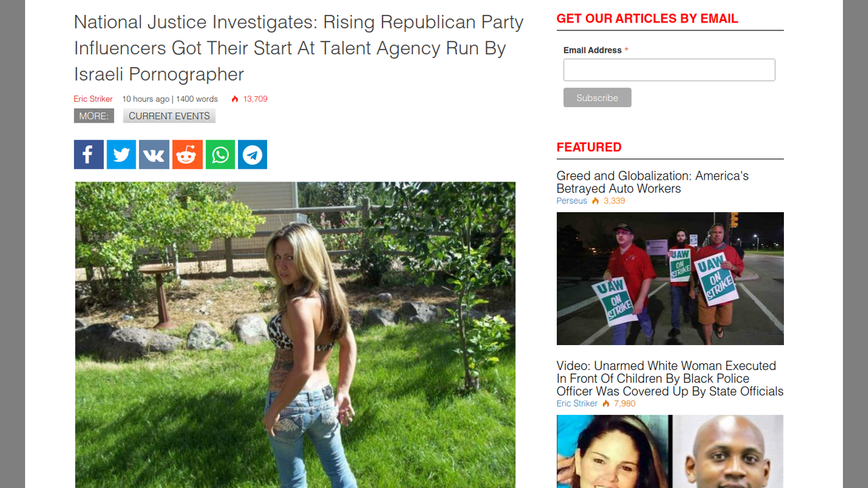The height and width of the screenshot is (488, 868).
Task: Open Unarmed White Woman Executed video article
Action: click(670, 378)
